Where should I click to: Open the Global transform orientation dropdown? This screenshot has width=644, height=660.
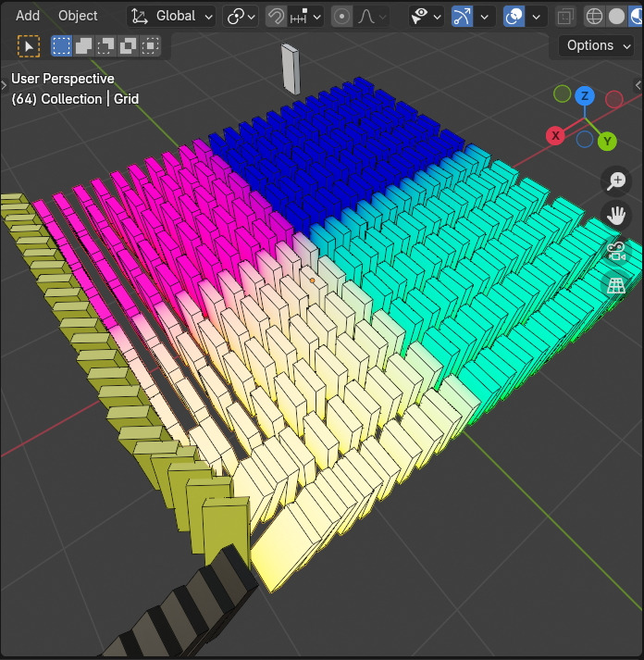pos(171,17)
